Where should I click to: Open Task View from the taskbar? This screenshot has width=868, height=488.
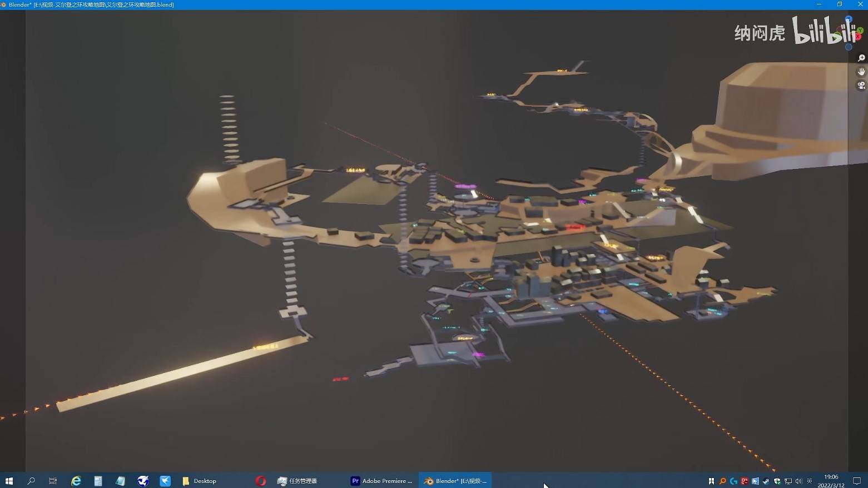click(53, 481)
